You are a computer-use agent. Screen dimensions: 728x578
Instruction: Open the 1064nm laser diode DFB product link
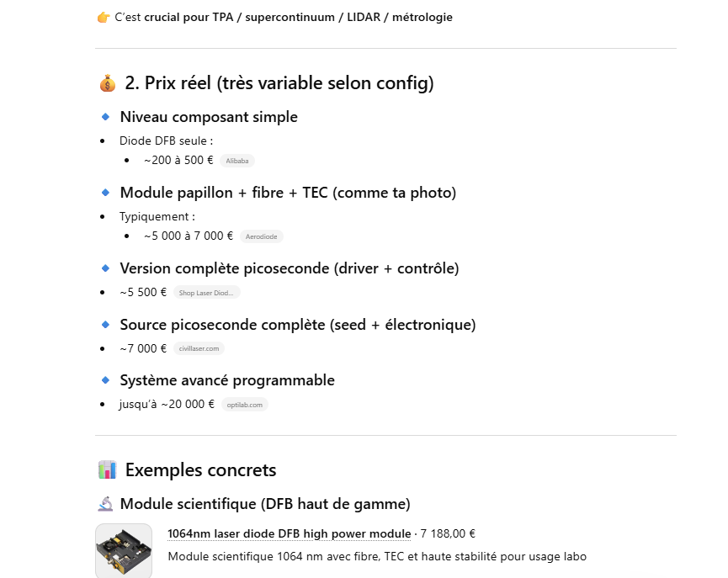(289, 533)
